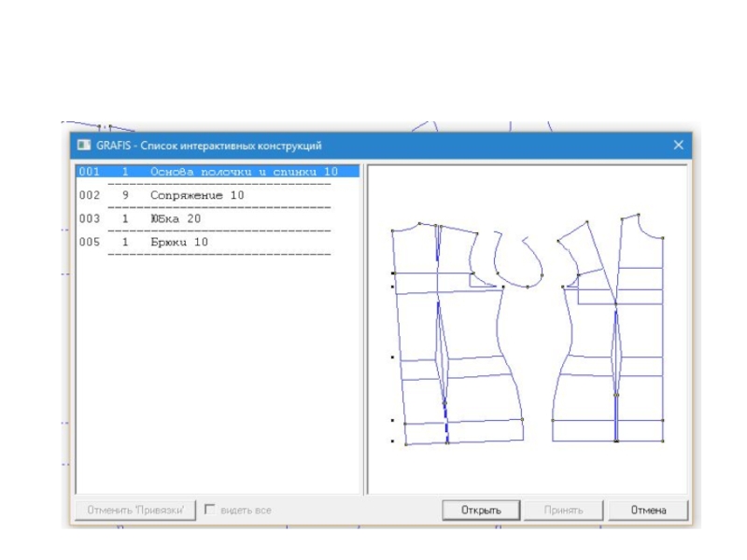The width and height of the screenshot is (747, 560).
Task: Click the GRAFIS icon in the dialog title bar
Action: 84,146
